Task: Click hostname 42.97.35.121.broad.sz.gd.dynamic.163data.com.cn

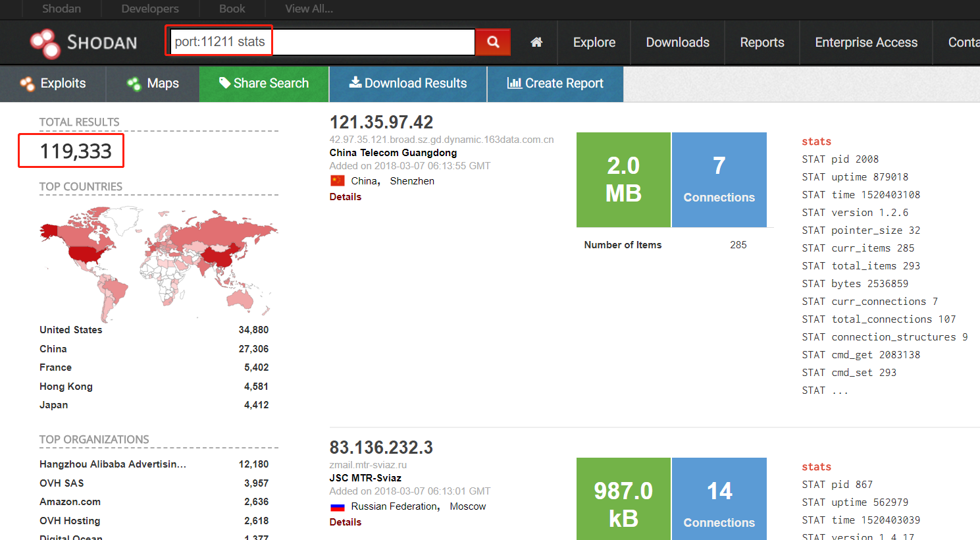Action: click(442, 140)
